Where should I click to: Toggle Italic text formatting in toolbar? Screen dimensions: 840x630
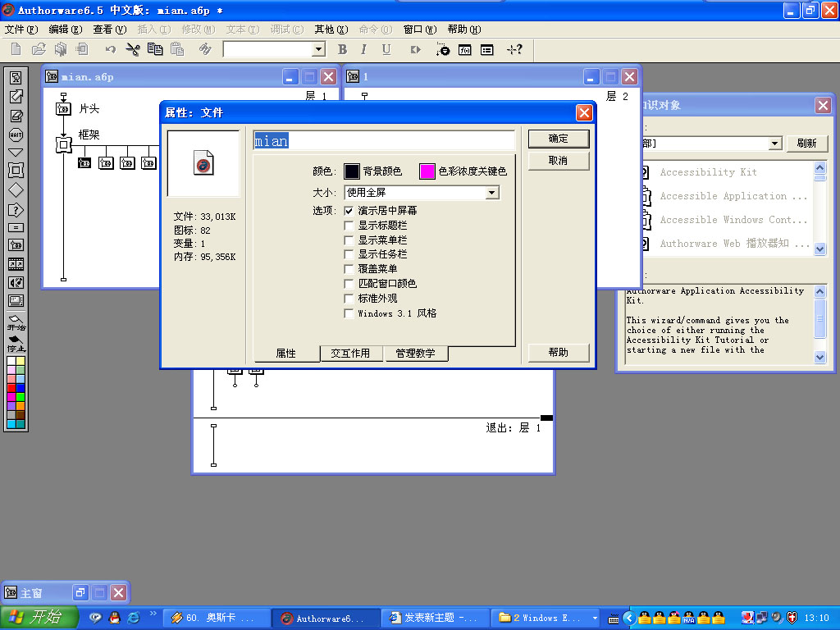point(363,50)
